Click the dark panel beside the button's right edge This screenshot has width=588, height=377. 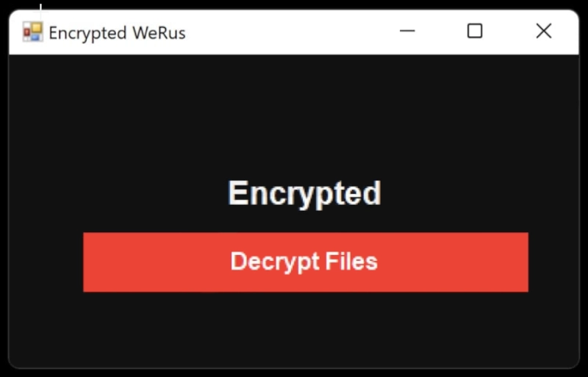(x=553, y=262)
